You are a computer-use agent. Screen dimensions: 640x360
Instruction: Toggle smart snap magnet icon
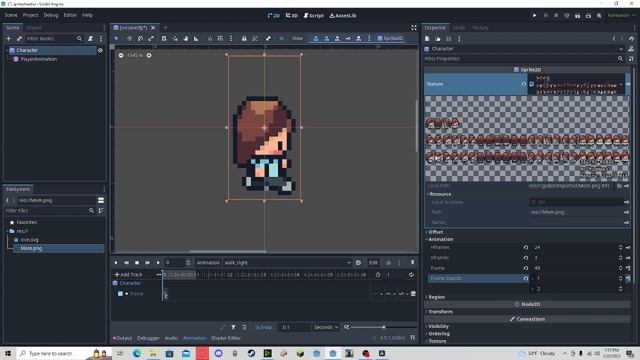[x=209, y=38]
